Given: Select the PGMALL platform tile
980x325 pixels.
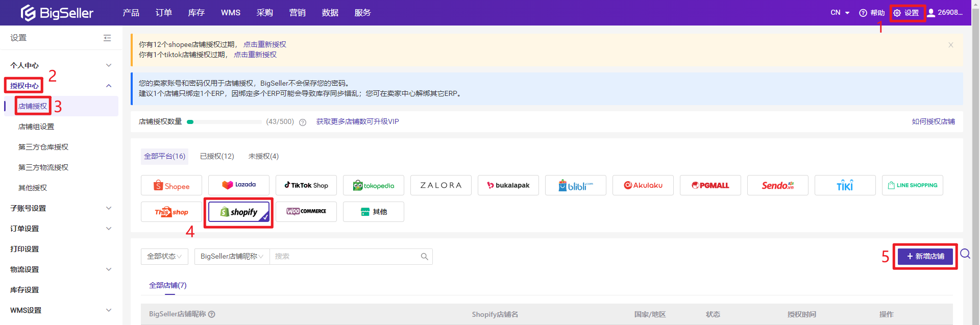Looking at the screenshot, I should [x=710, y=185].
